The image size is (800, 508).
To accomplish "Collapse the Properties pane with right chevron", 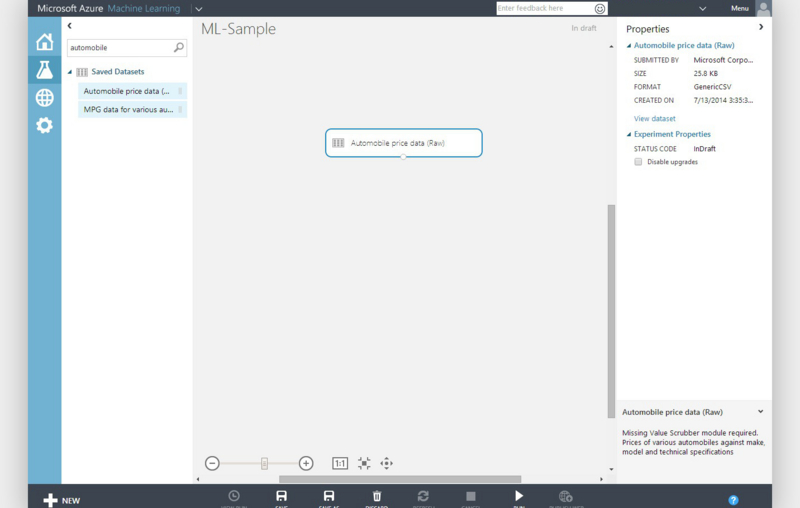I will point(761,27).
